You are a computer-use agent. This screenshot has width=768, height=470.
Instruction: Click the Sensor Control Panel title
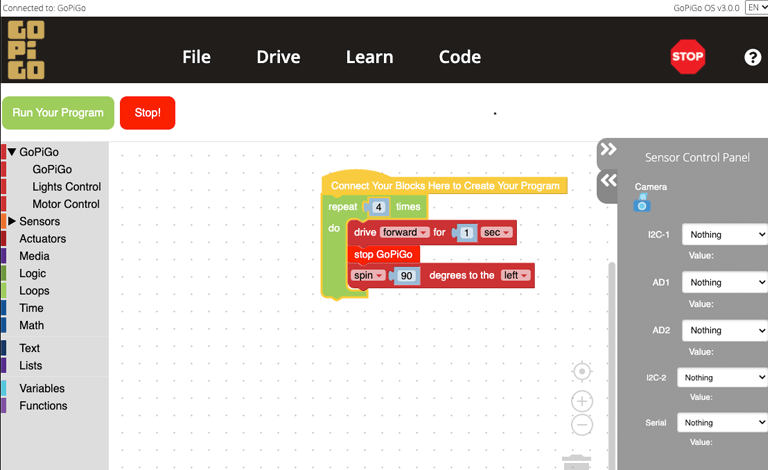point(697,158)
